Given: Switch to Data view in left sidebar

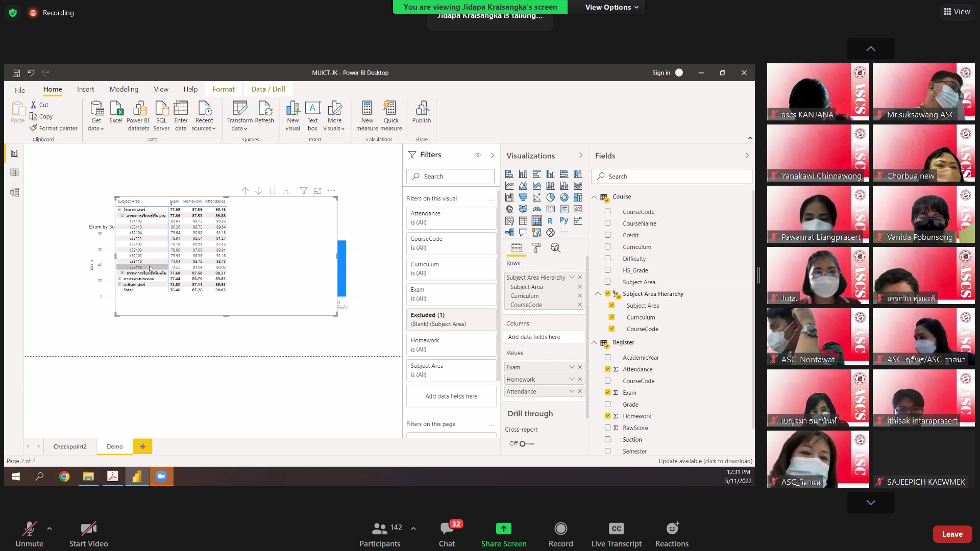Looking at the screenshot, I should click(x=14, y=172).
